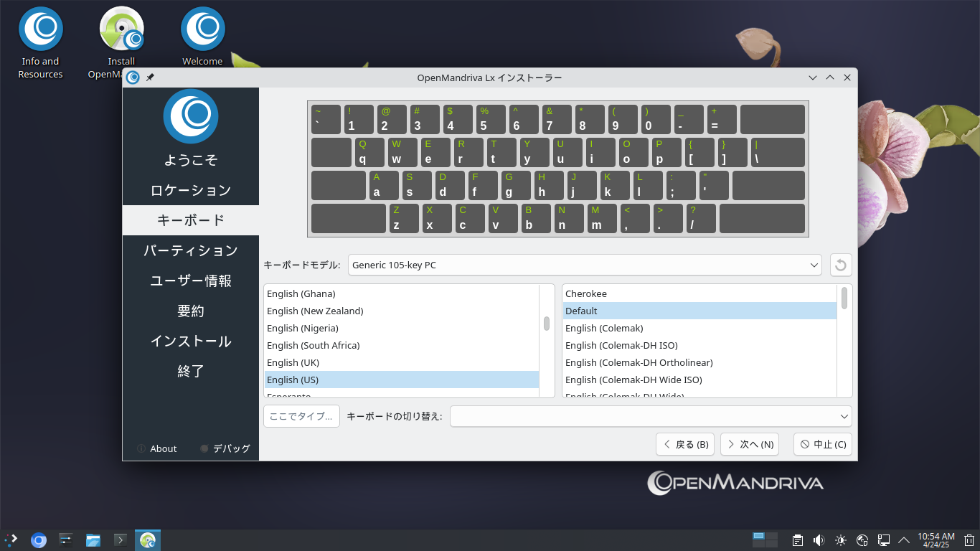Toggle the デバッグ debug option
This screenshot has height=551, width=980.
coord(225,448)
